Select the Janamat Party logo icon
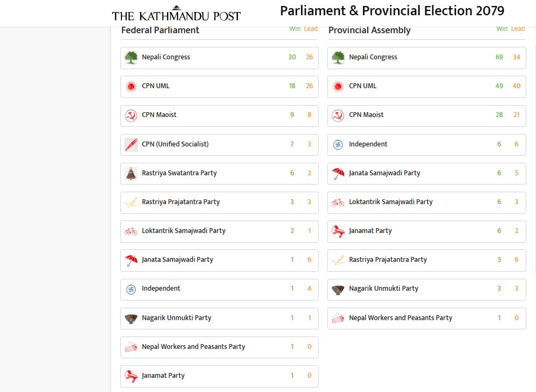This screenshot has height=392, width=536. (131, 376)
